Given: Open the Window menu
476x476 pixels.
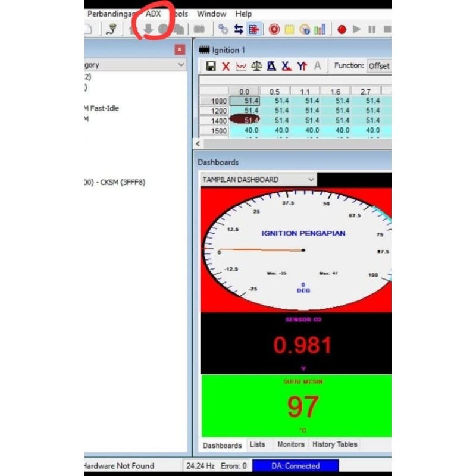Looking at the screenshot, I should click(x=211, y=13).
